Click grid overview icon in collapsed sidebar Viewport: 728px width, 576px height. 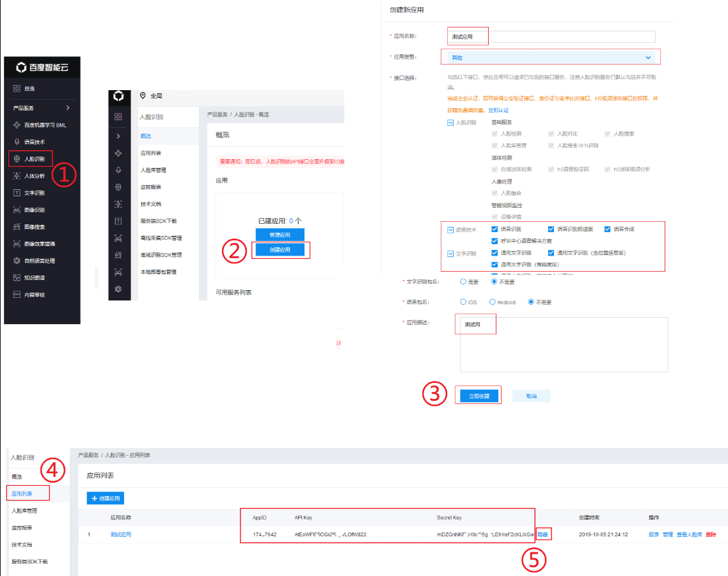pos(118,116)
